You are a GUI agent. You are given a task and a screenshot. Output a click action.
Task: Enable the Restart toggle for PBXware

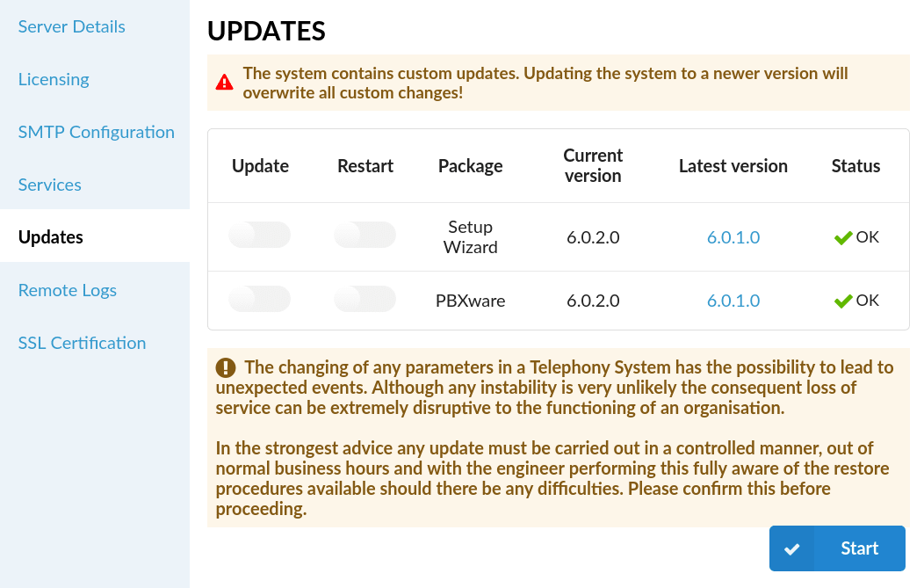tap(365, 299)
